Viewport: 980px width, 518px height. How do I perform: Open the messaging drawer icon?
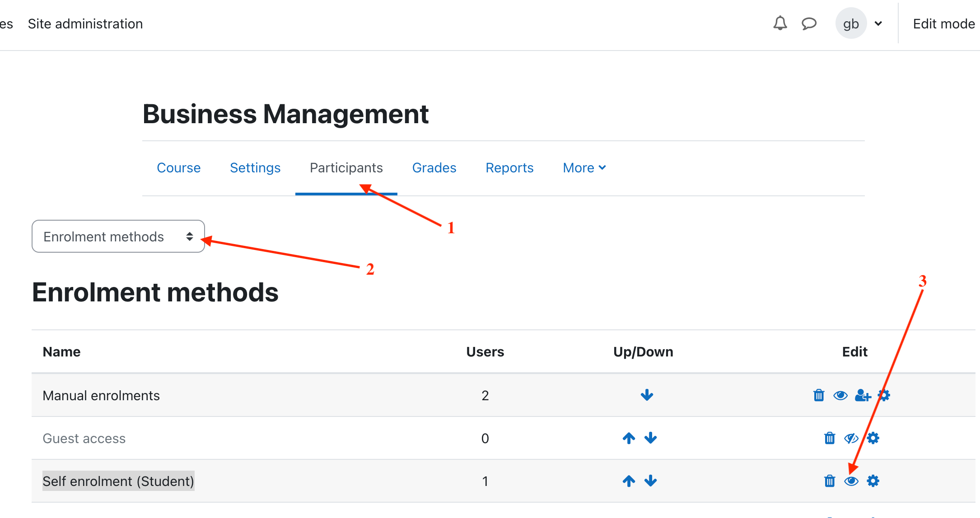[809, 23]
